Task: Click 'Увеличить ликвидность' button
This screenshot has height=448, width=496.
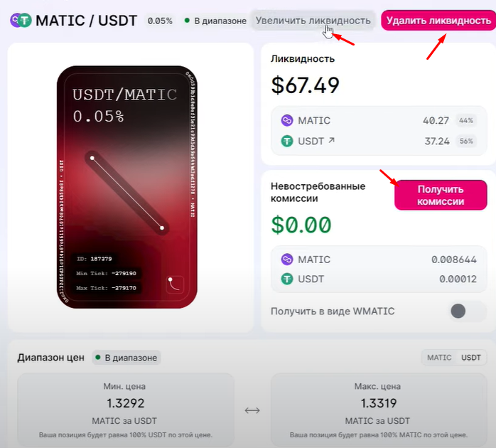Action: (x=313, y=21)
